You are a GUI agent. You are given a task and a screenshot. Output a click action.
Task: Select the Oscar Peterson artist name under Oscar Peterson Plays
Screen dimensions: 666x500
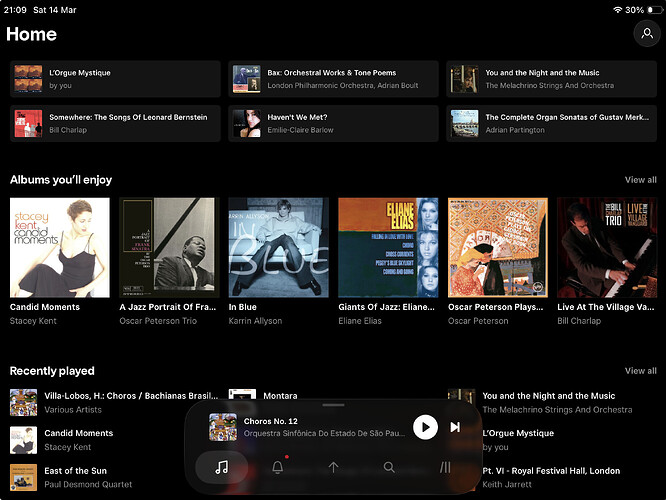(x=478, y=321)
